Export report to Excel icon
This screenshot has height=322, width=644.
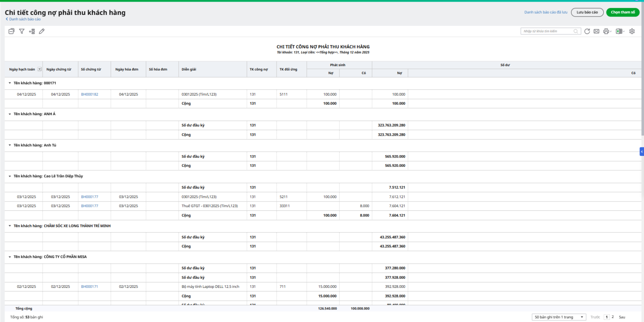(x=619, y=31)
